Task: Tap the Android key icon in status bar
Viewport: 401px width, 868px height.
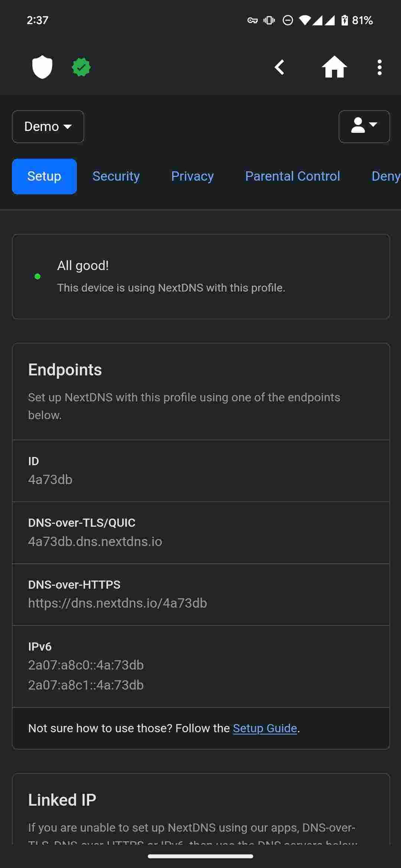Action: click(x=254, y=21)
